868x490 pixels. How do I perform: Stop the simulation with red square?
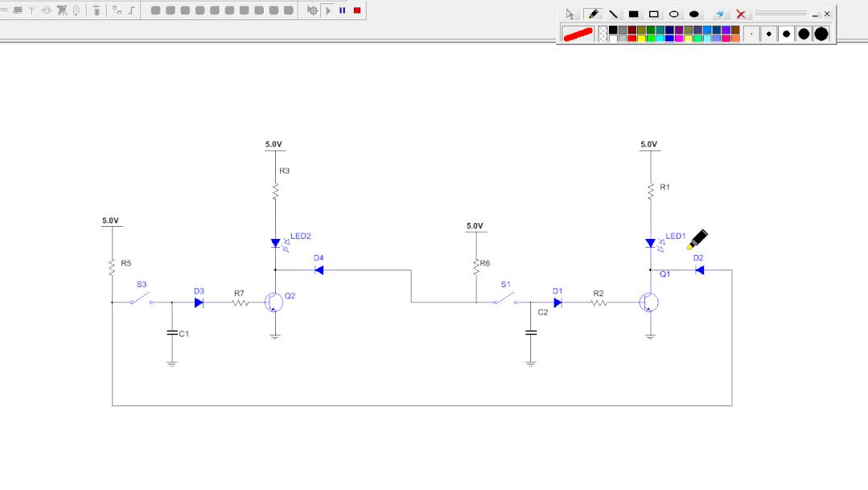tap(356, 10)
